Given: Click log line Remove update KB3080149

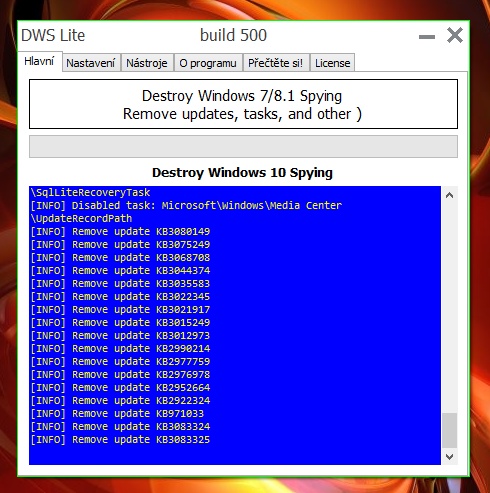Looking at the screenshot, I should [120, 232].
